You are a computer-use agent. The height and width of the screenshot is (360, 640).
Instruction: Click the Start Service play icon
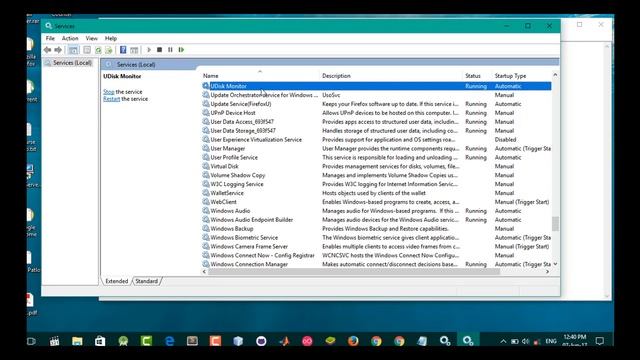pos(149,50)
